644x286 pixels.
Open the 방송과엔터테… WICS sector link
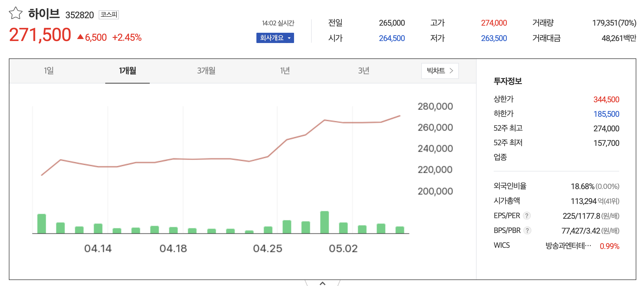pyautogui.click(x=568, y=246)
